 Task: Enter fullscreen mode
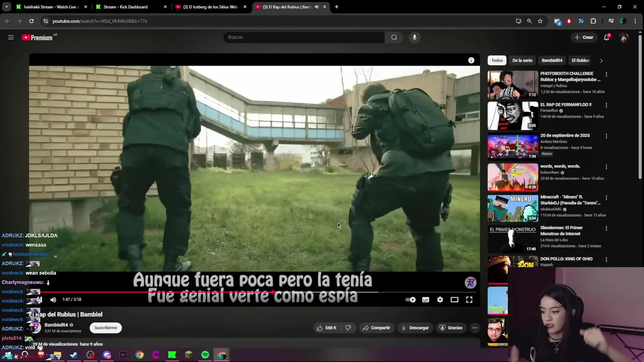(469, 300)
